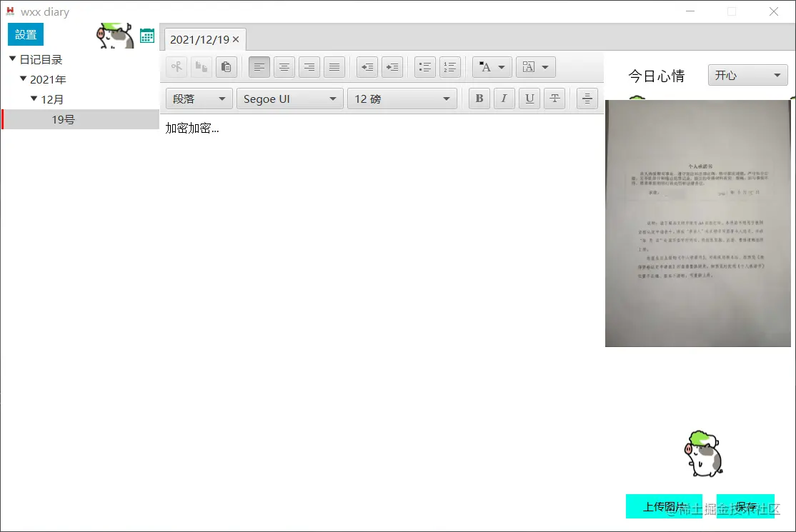This screenshot has width=796, height=532.
Task: Insert a numbered list
Action: coord(449,67)
